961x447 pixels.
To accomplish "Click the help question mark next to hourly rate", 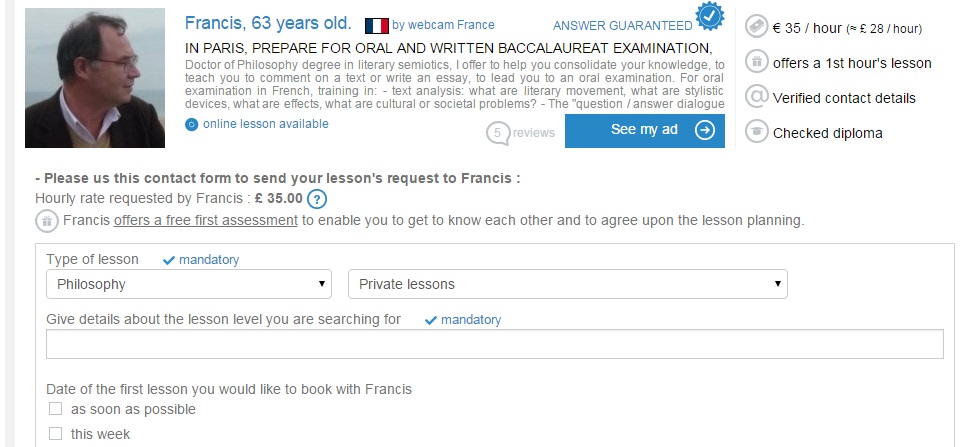I will (317, 199).
